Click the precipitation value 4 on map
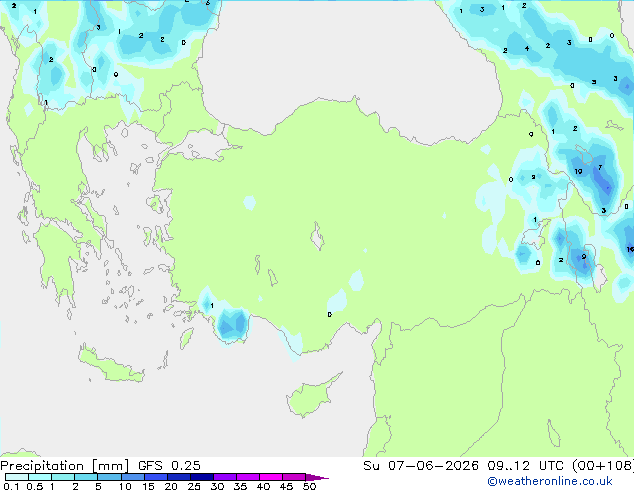The width and height of the screenshot is (634, 490). tap(527, 49)
